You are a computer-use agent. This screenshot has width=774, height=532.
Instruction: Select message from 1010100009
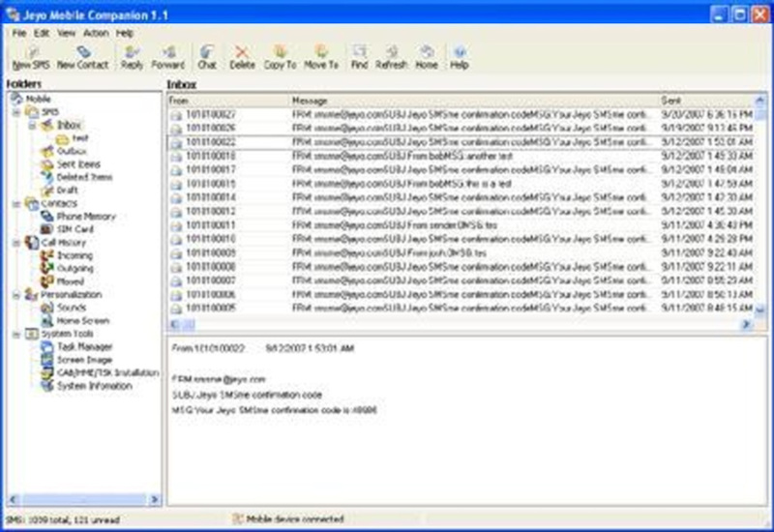coord(461,253)
